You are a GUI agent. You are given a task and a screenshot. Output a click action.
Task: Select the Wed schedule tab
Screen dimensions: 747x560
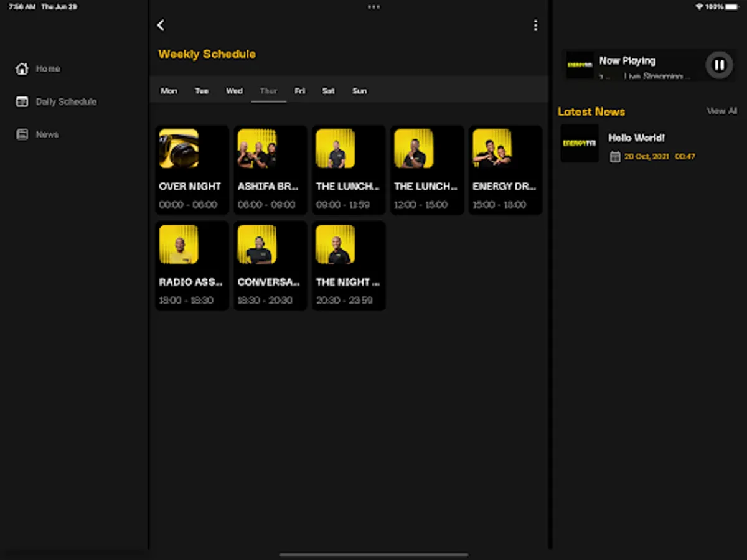[234, 91]
